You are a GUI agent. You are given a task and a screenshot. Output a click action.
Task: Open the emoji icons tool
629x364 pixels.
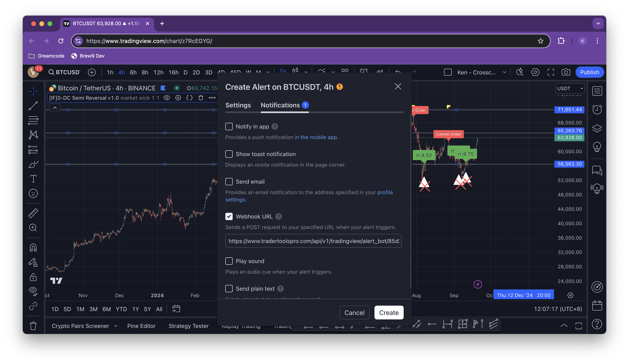point(33,194)
